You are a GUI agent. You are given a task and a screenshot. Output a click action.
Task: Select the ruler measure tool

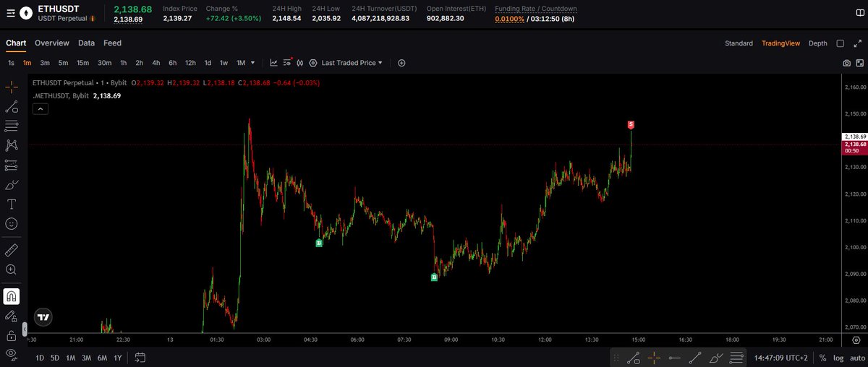(12, 249)
